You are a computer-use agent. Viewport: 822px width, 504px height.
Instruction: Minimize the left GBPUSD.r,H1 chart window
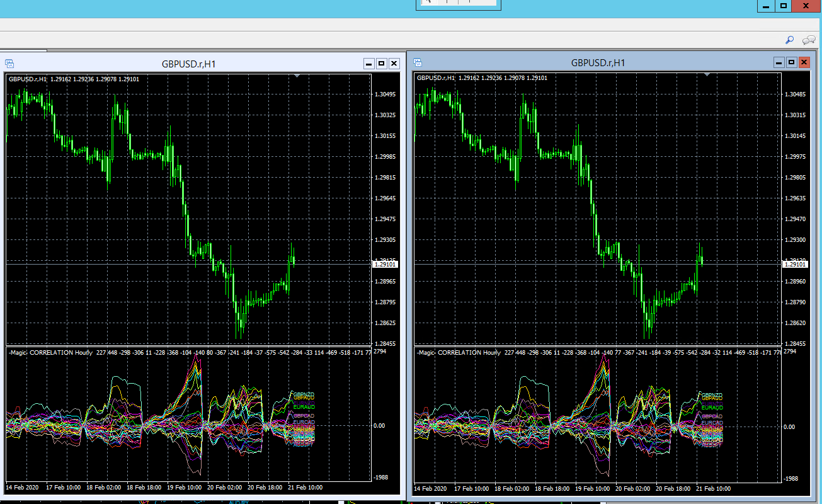click(370, 64)
